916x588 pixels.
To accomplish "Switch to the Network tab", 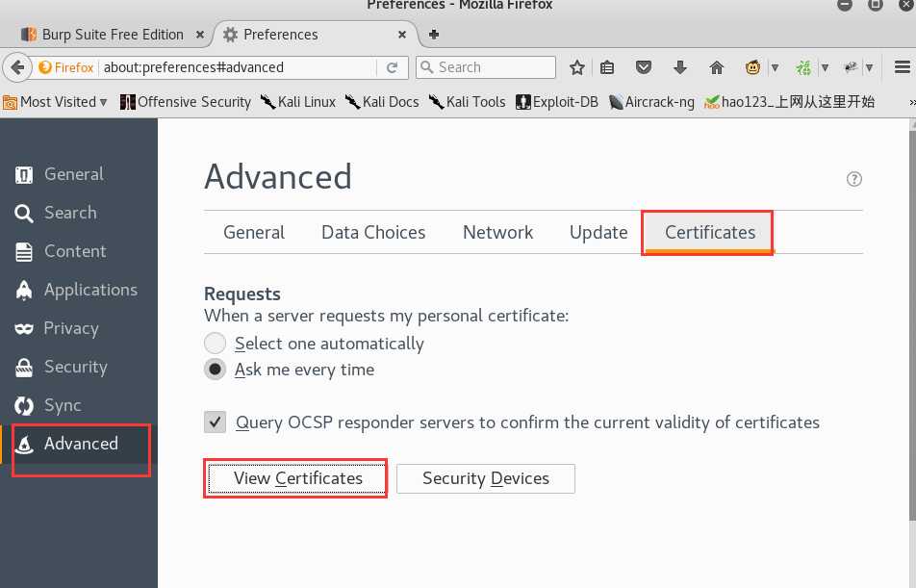I will point(497,233).
